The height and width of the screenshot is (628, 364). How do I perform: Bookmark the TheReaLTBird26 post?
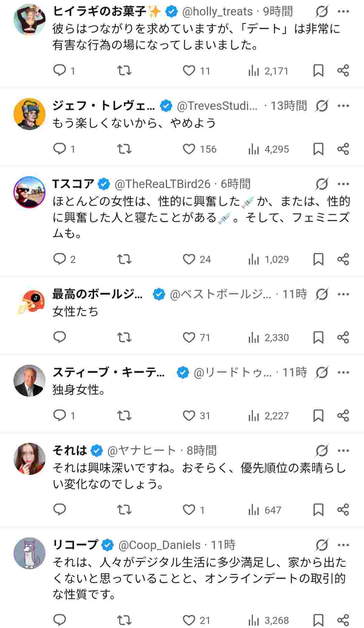point(318,259)
